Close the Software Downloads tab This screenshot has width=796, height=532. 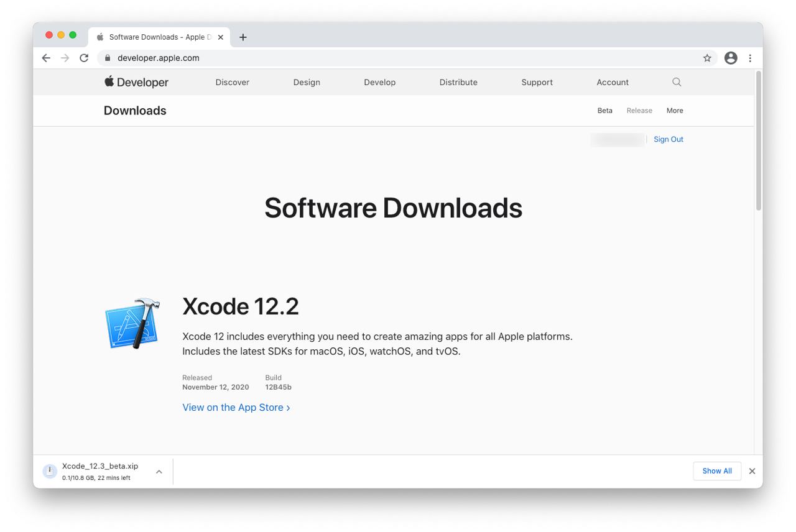point(220,37)
